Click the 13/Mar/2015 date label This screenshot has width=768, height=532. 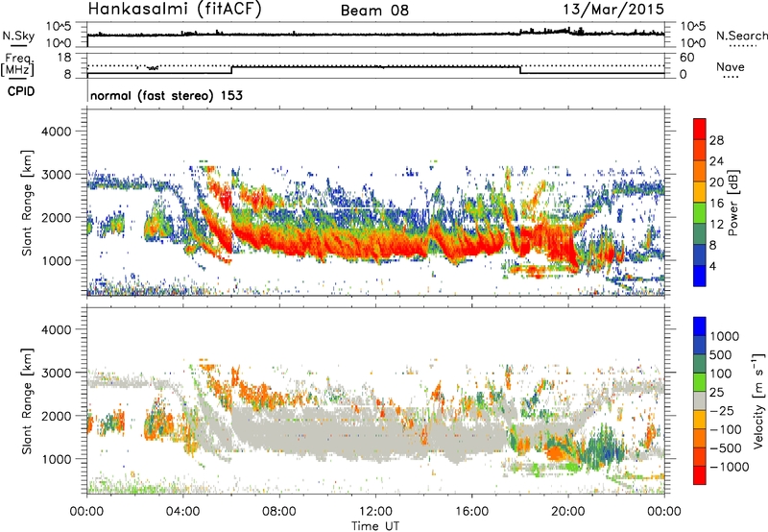pos(613,9)
